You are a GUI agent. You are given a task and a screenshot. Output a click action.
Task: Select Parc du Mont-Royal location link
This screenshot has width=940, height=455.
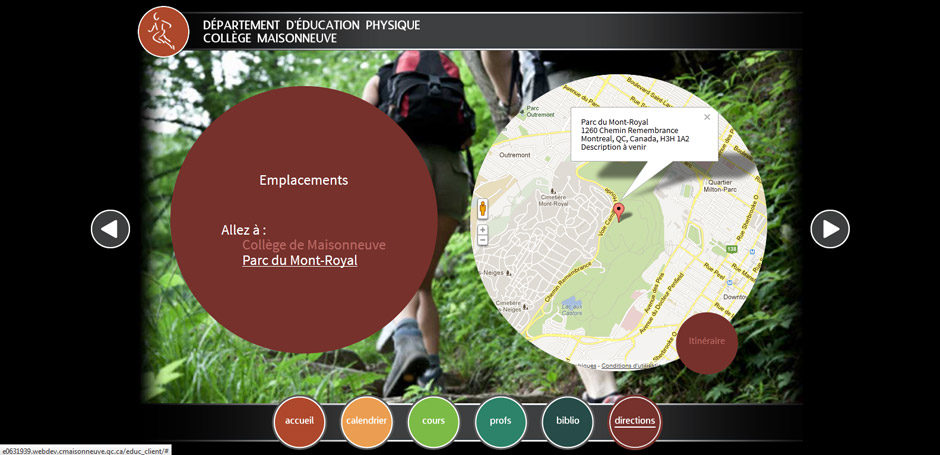pos(300,261)
